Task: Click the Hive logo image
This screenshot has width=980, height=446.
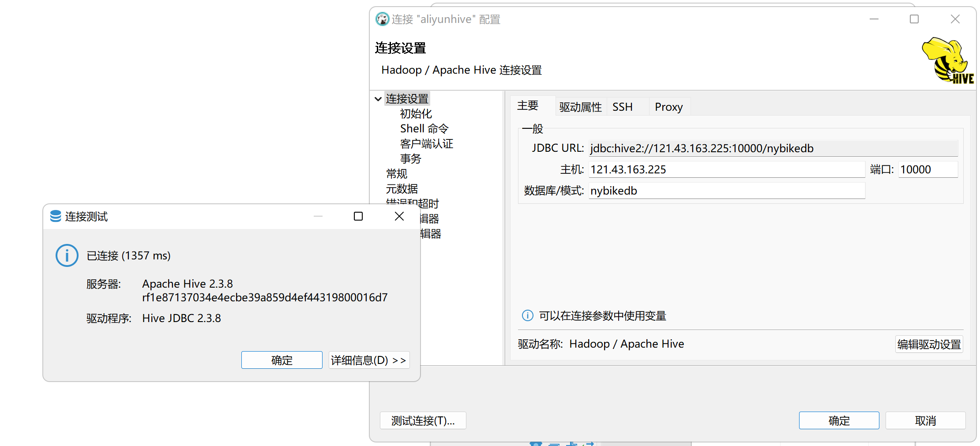Action: point(948,60)
